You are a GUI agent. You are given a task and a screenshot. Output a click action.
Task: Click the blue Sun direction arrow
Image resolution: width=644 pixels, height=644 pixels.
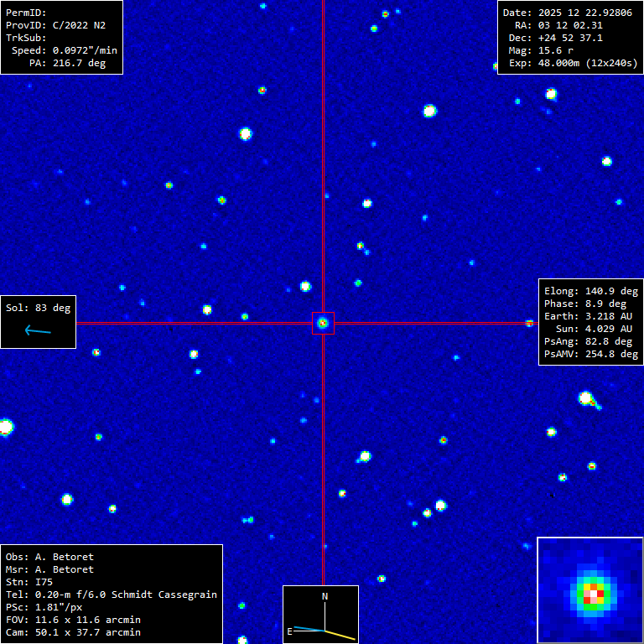coord(38,330)
